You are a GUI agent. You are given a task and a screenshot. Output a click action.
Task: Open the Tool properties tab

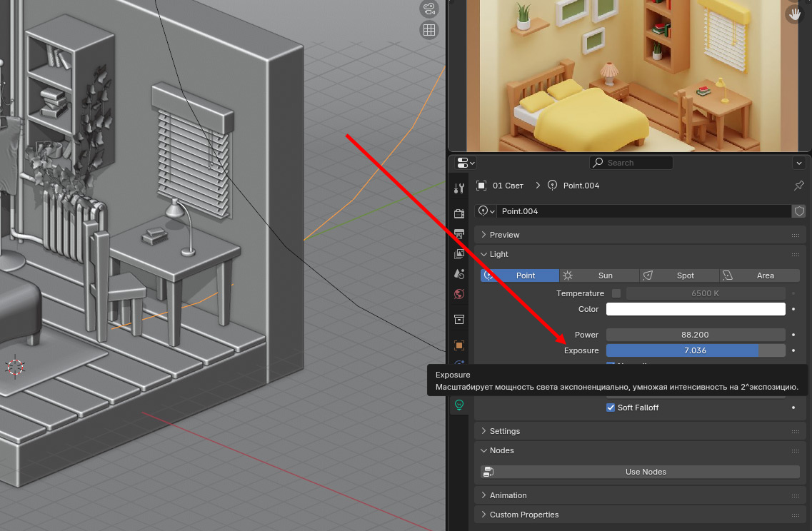[459, 188]
